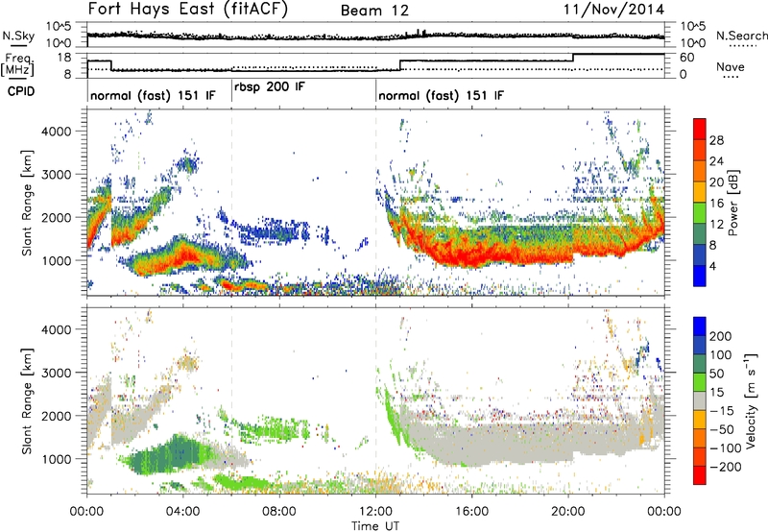Click 'rbsp 200 IF' CPID text
This screenshot has width=768, height=532.
pos(270,87)
